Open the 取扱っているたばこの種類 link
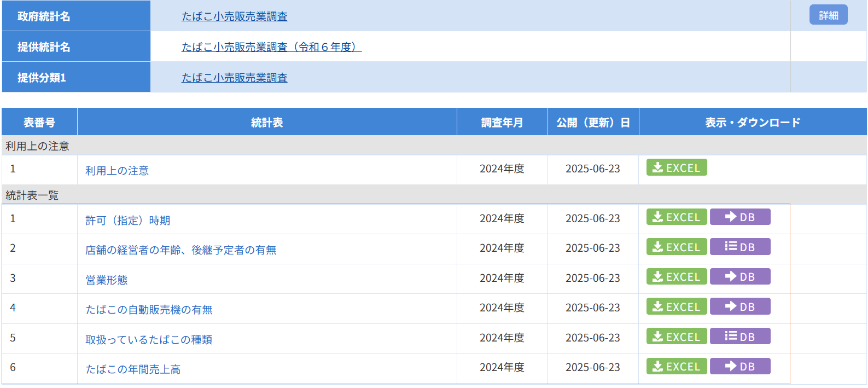Image resolution: width=868 pixels, height=388 pixels. 149,340
